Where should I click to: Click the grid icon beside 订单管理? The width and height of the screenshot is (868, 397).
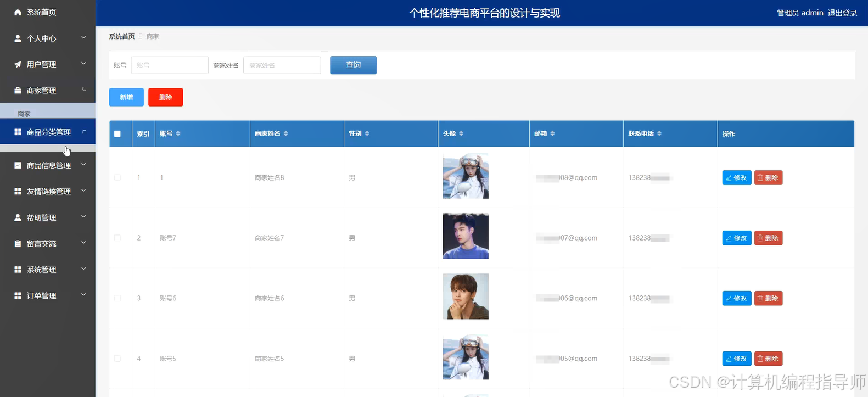pos(18,295)
